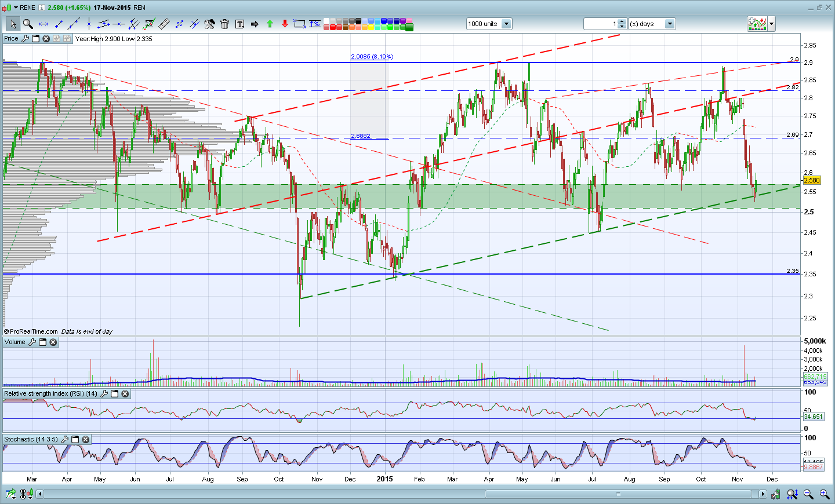Open Volume panel wrench settings
The image size is (835, 504).
(x=32, y=342)
